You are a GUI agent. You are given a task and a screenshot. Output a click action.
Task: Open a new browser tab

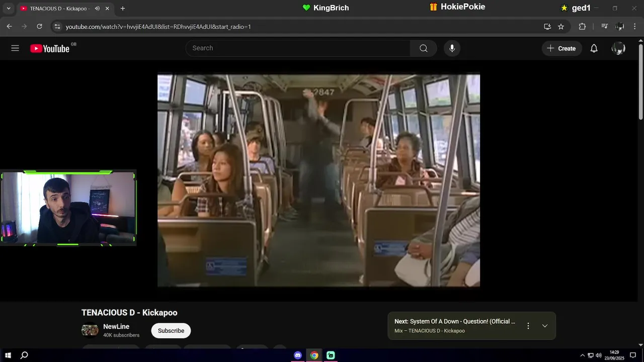pos(123,9)
